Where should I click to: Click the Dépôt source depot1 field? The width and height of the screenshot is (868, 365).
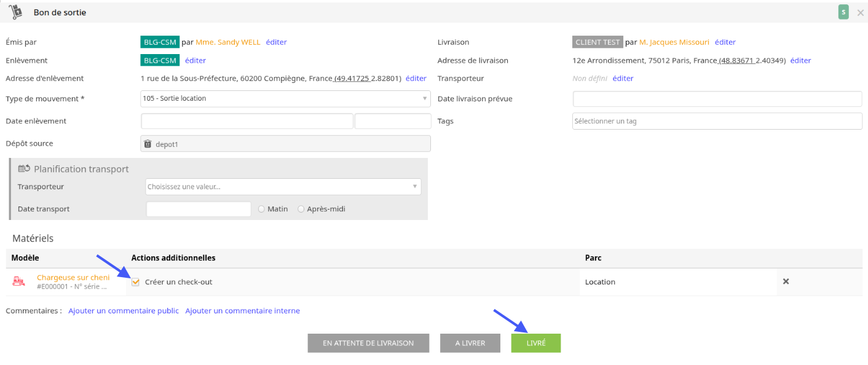click(x=286, y=144)
